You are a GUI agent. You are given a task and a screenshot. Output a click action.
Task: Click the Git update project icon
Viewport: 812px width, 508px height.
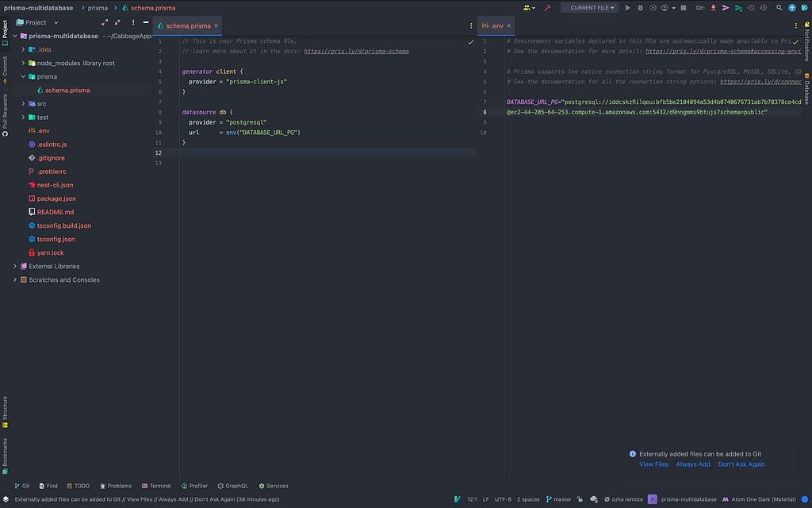coord(713,8)
